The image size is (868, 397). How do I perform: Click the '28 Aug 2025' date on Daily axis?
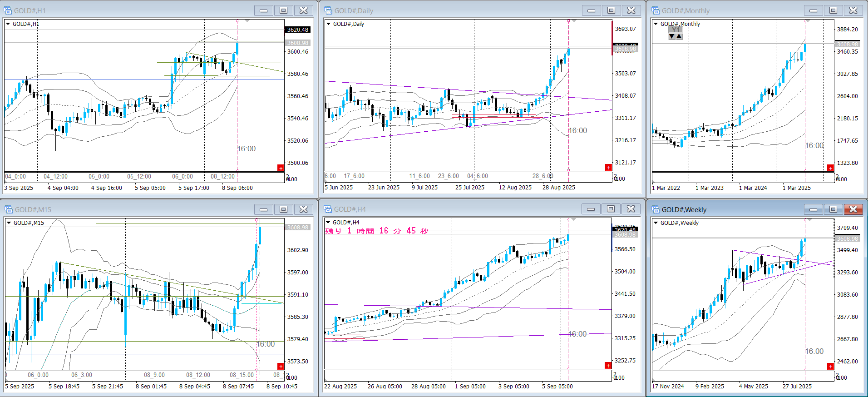[559, 187]
